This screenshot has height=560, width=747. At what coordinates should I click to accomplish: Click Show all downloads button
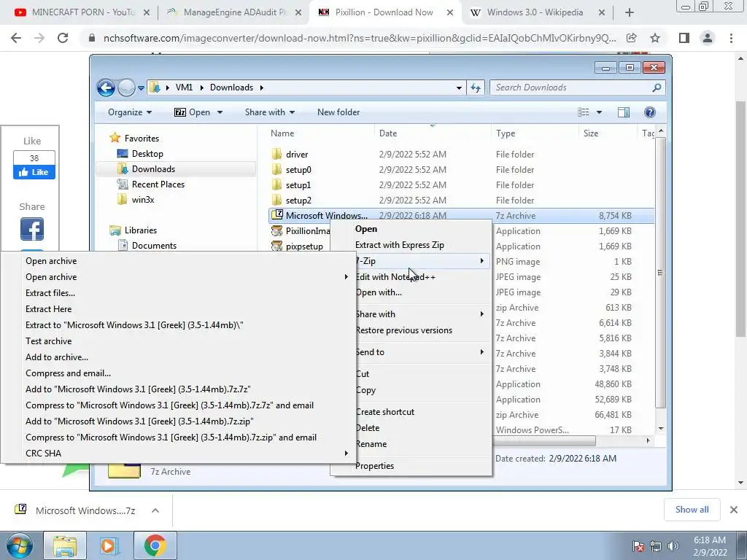point(692,510)
